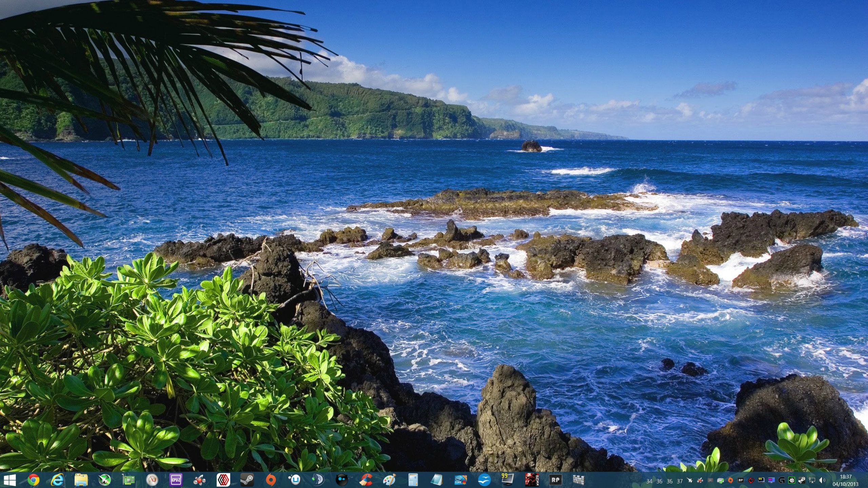Open Notepad from the taskbar
Viewport: 868px width, 488px height.
[x=437, y=480]
